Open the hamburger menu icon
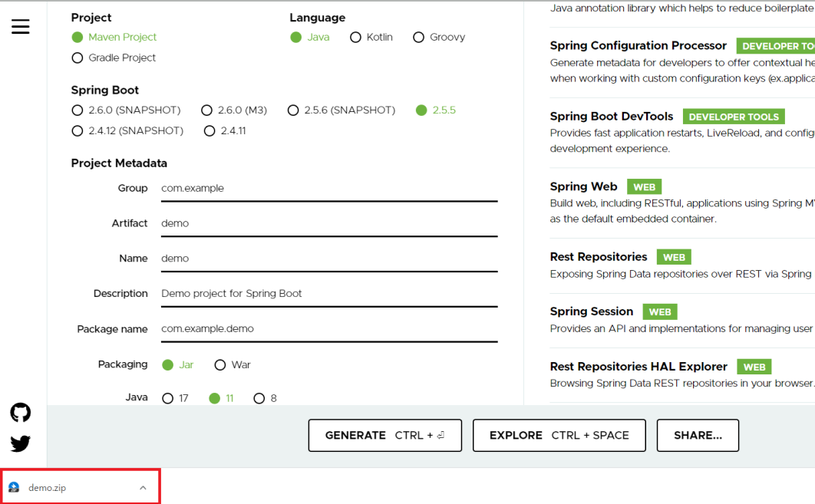 coord(20,27)
